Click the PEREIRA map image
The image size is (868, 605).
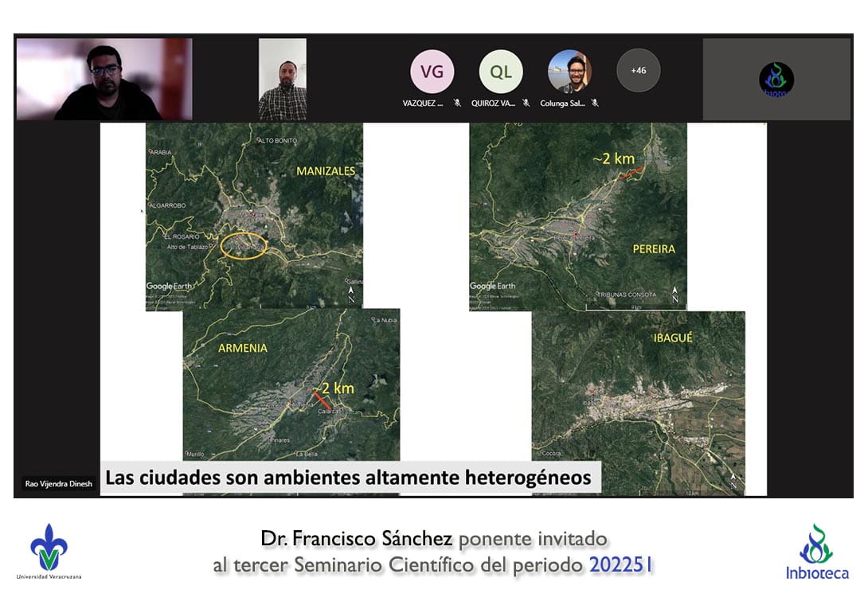[x=577, y=215]
